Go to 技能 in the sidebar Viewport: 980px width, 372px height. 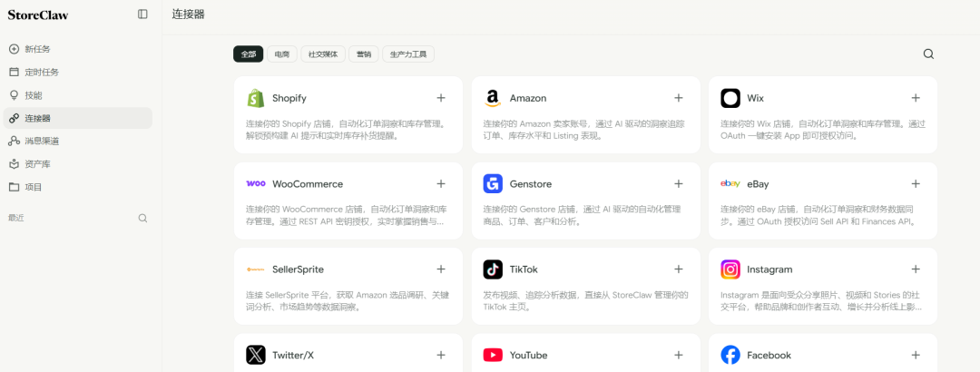point(77,95)
